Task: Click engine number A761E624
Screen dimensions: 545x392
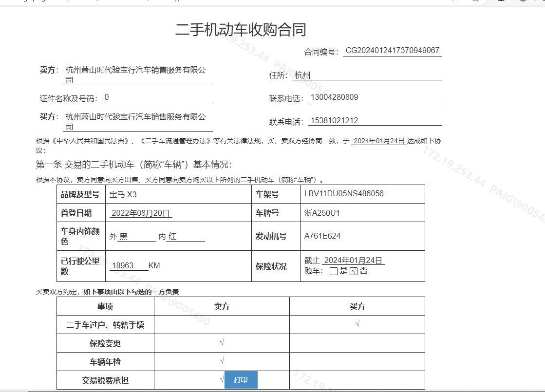Action: click(x=322, y=236)
